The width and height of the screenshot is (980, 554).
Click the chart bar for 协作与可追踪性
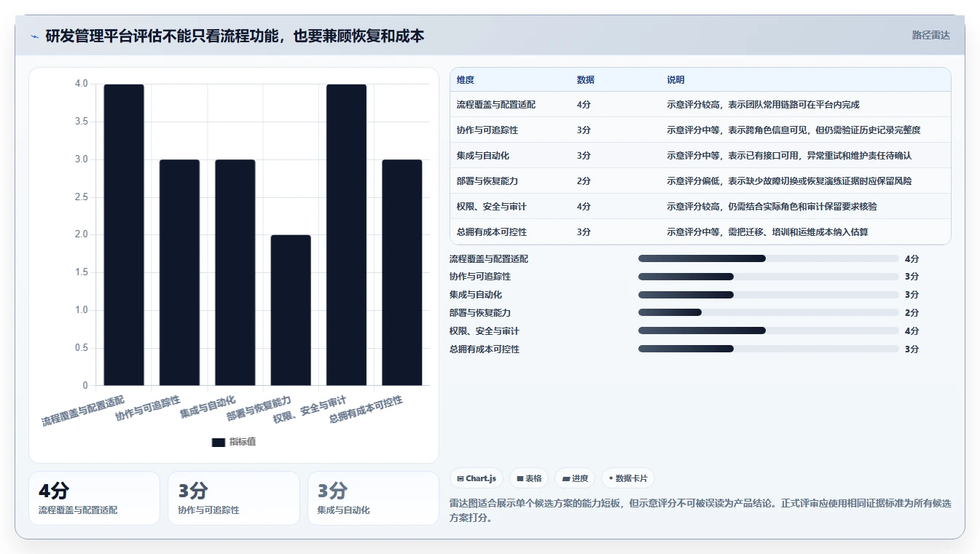point(179,272)
